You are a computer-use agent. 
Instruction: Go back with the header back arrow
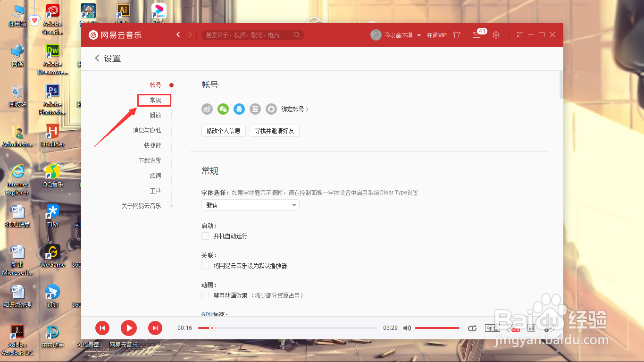point(178,35)
